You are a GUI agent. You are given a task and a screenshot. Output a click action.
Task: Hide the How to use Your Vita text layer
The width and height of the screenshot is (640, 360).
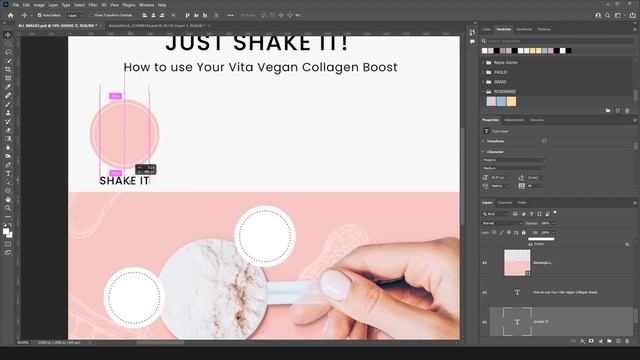point(484,292)
